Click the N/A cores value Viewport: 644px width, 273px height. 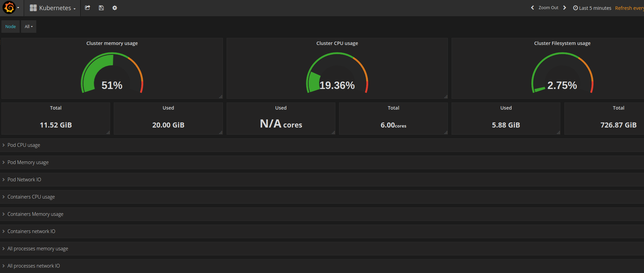[x=281, y=124]
